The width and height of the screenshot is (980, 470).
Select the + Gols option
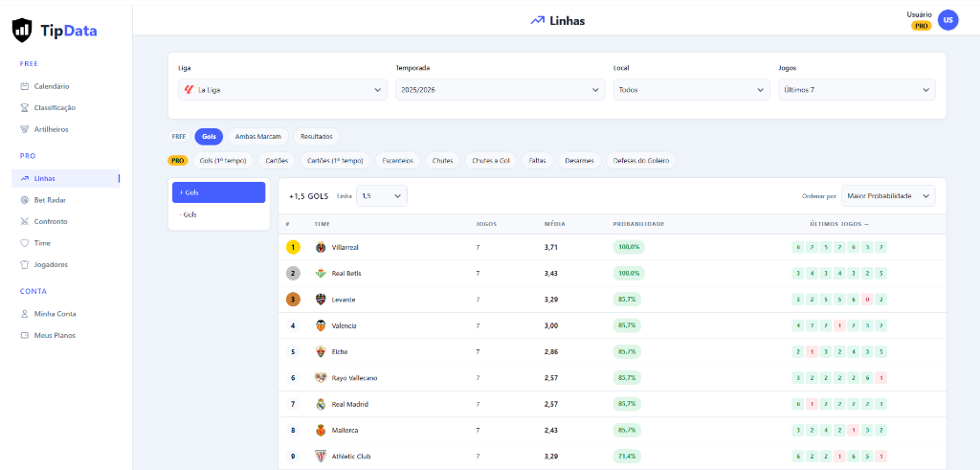[x=219, y=192]
